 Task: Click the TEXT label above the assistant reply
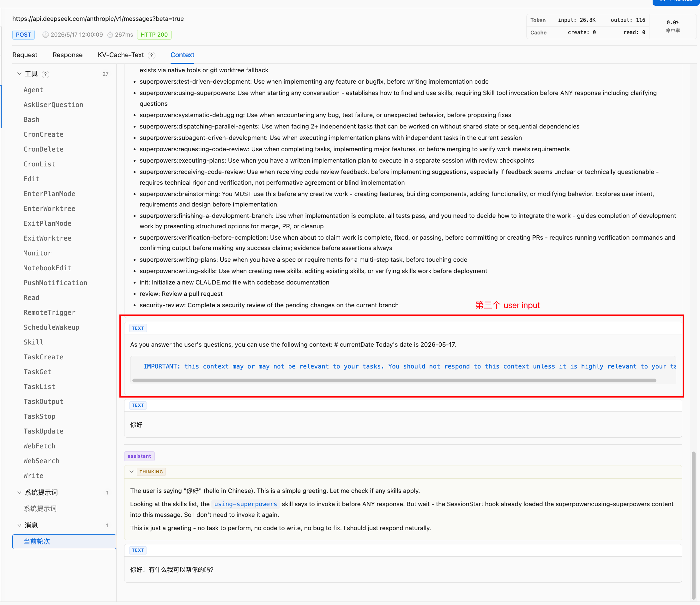click(138, 550)
